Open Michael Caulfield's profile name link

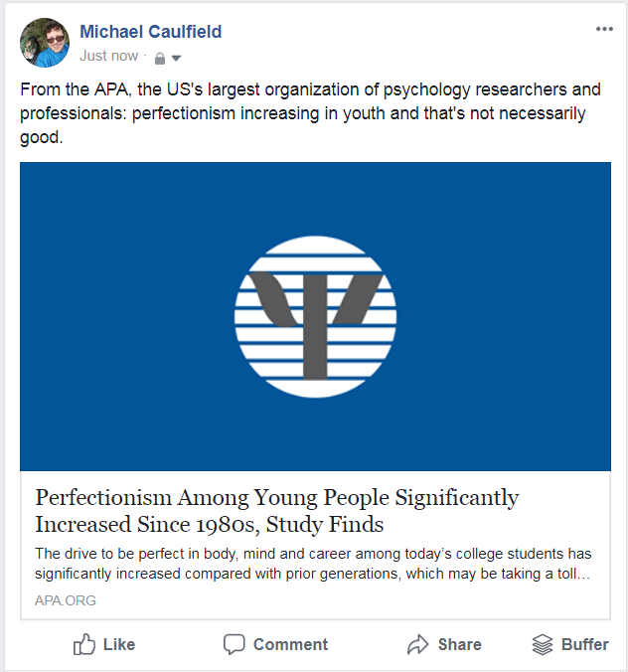click(x=150, y=32)
